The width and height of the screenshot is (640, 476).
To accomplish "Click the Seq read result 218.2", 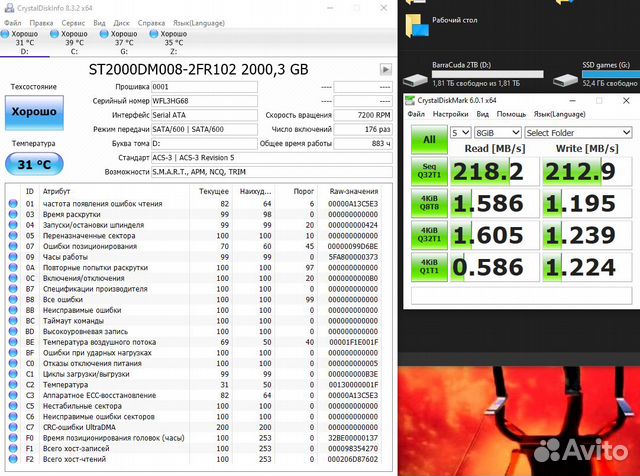I will pos(494,171).
